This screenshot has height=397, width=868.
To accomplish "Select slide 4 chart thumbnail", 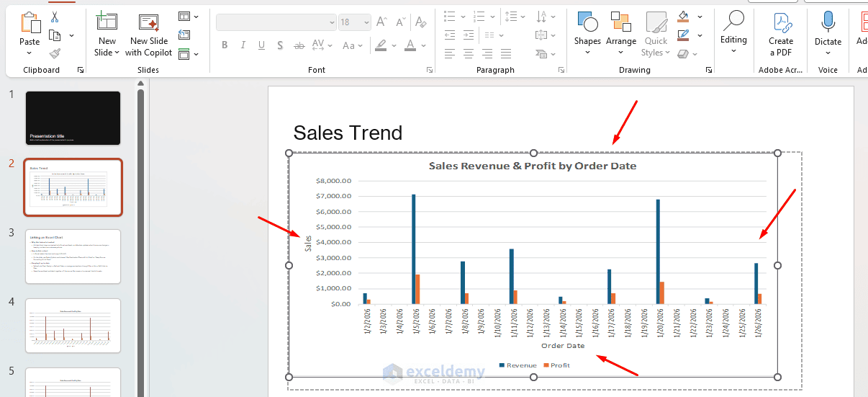I will [x=73, y=326].
